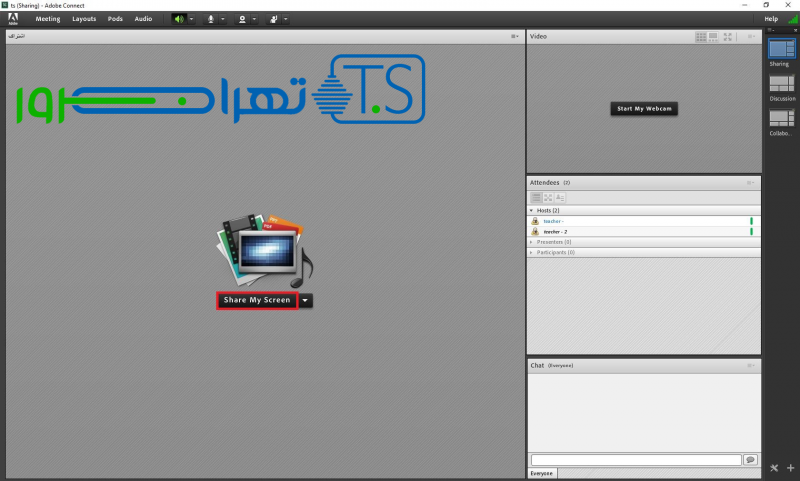This screenshot has height=481, width=800.
Task: Click the webcam icon in toolbar
Action: (x=241, y=19)
